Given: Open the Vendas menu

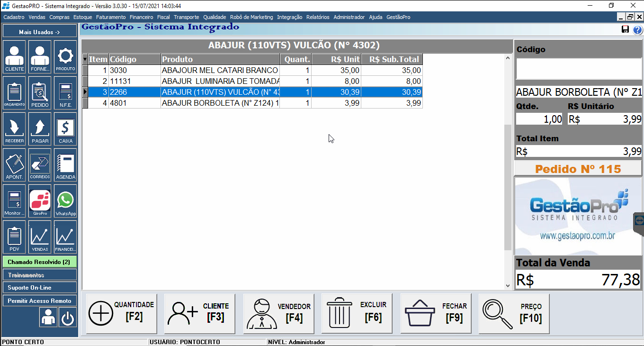Looking at the screenshot, I should (37, 17).
